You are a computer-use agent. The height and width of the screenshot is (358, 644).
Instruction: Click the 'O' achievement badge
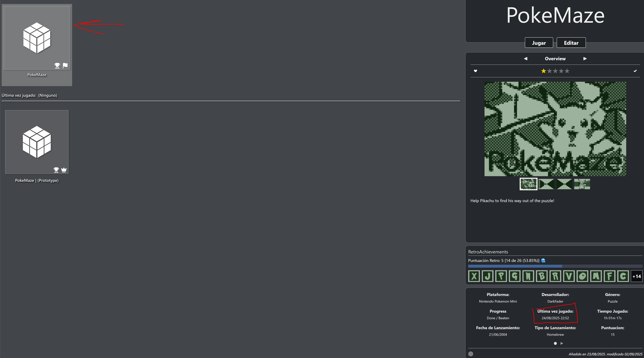582,276
